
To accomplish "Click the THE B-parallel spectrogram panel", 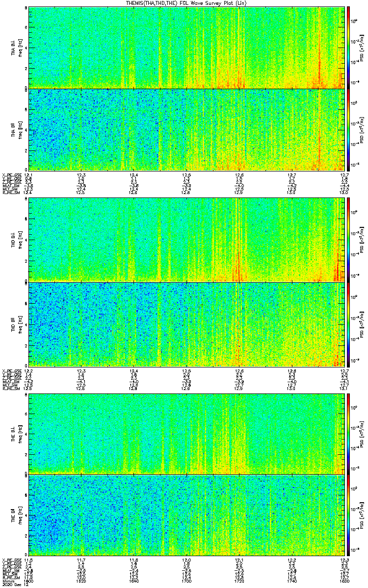I will (x=186, y=514).
